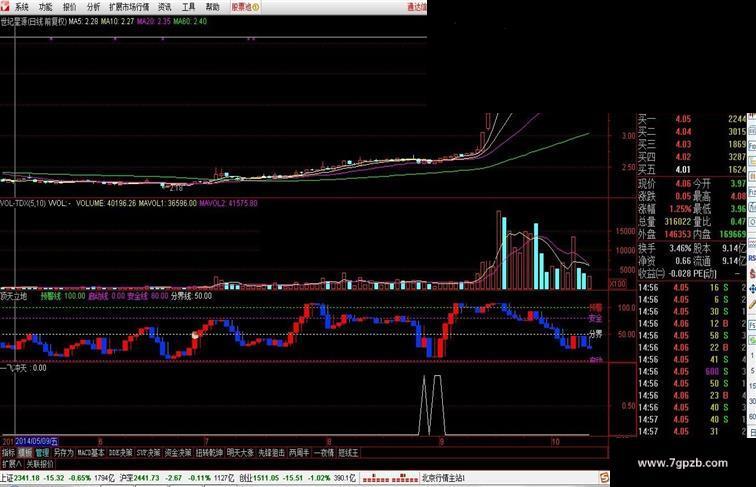This screenshot has height=487, width=756.
Task: Click the 创业 index value 1511.05
Action: (265, 478)
